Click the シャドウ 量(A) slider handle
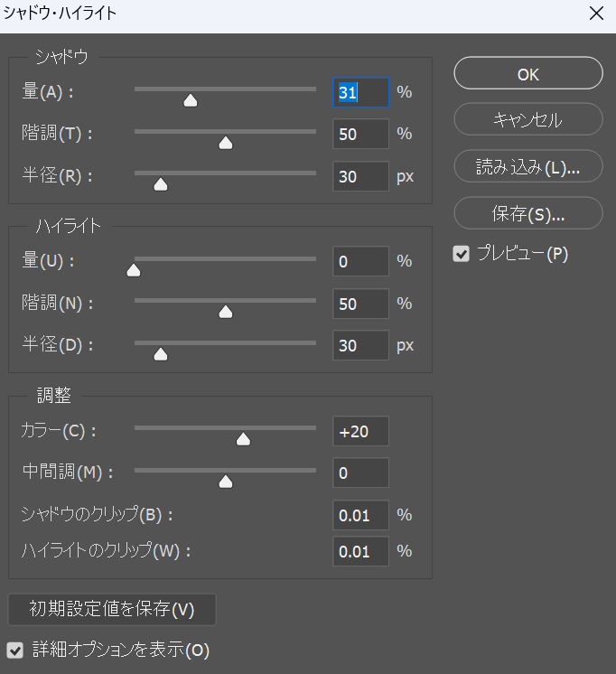The height and width of the screenshot is (674, 616). (191, 100)
